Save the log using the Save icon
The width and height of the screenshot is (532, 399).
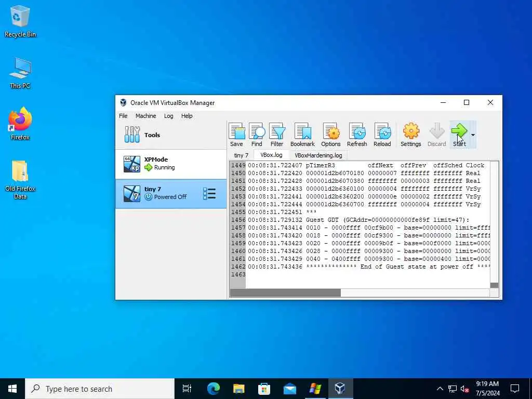[236, 135]
